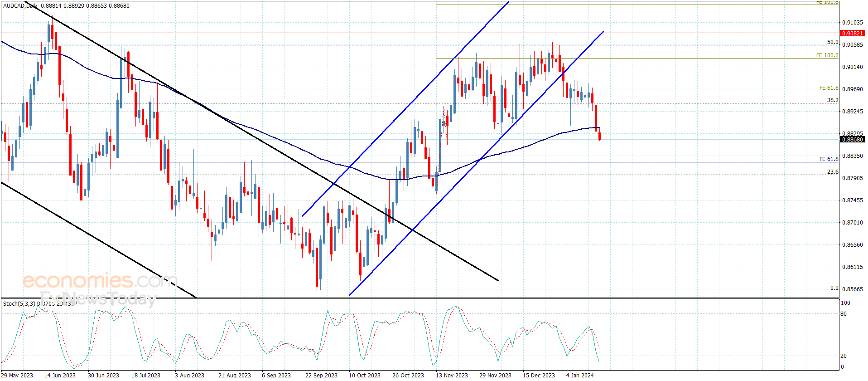Click the 23.6 retracement level label
This screenshot has width=868, height=381.
pyautogui.click(x=833, y=172)
